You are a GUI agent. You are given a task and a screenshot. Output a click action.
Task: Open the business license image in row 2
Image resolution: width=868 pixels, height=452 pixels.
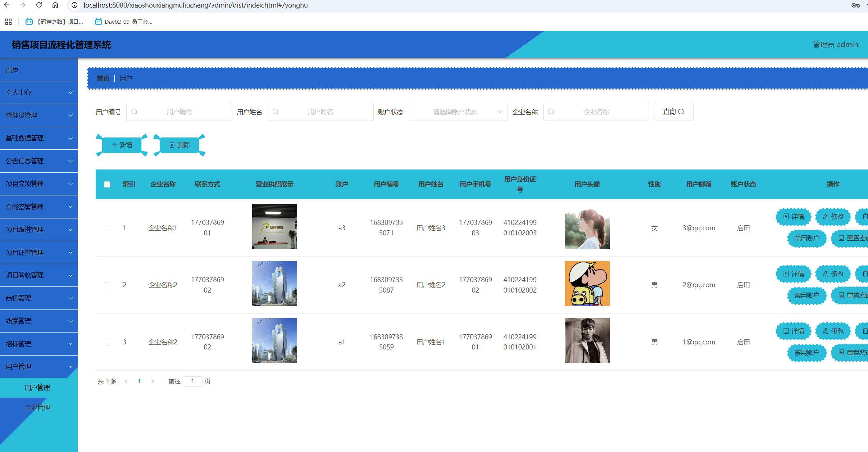coord(274,283)
